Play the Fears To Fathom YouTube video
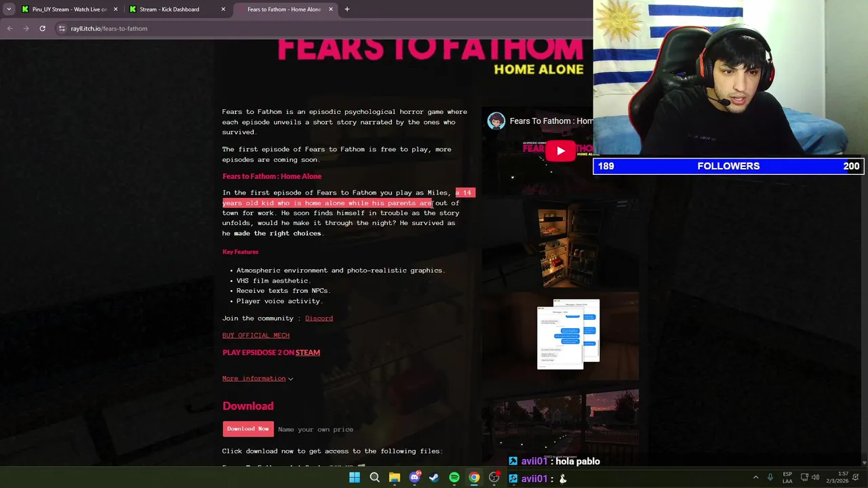Screen dimensions: 868x488 [560, 151]
